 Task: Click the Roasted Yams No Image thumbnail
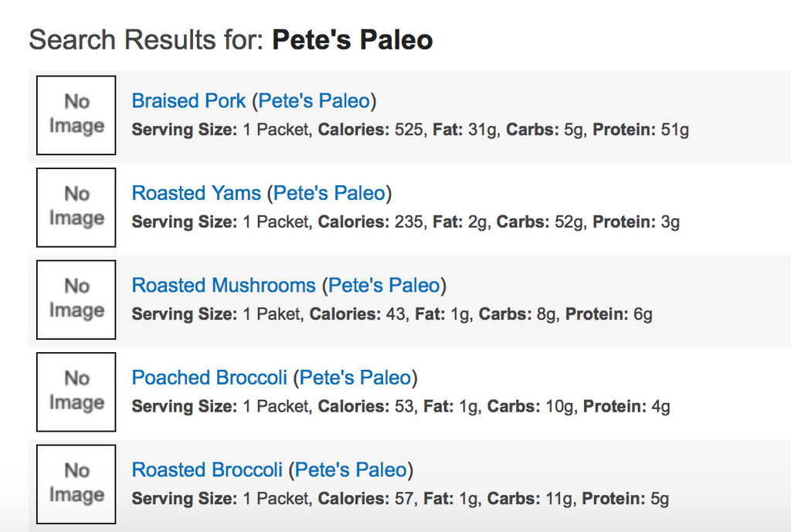(76, 207)
